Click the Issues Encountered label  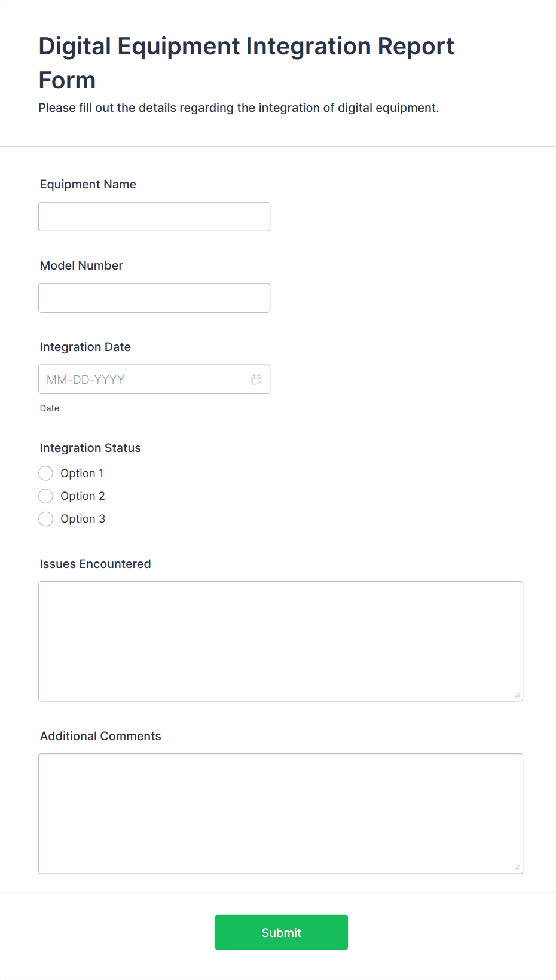(x=95, y=564)
